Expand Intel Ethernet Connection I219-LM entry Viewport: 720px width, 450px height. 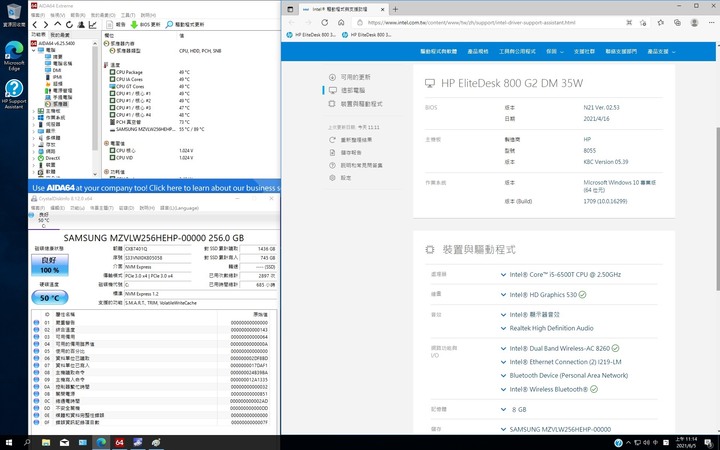point(503,362)
